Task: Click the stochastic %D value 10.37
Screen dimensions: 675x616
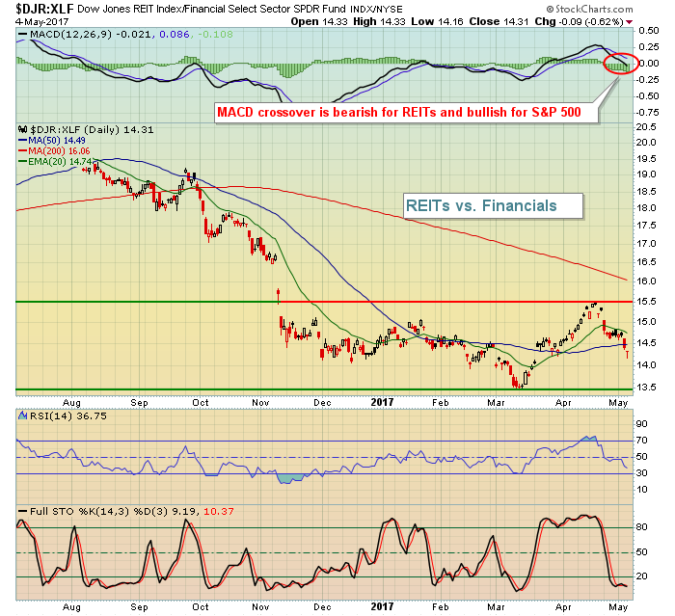Action: (x=219, y=511)
